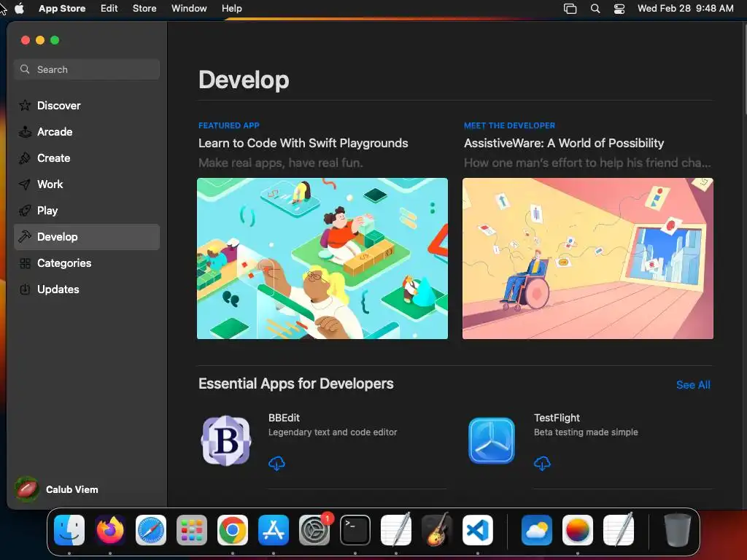Open Weather app from the Dock
Screen dimensions: 747x560
(x=537, y=530)
